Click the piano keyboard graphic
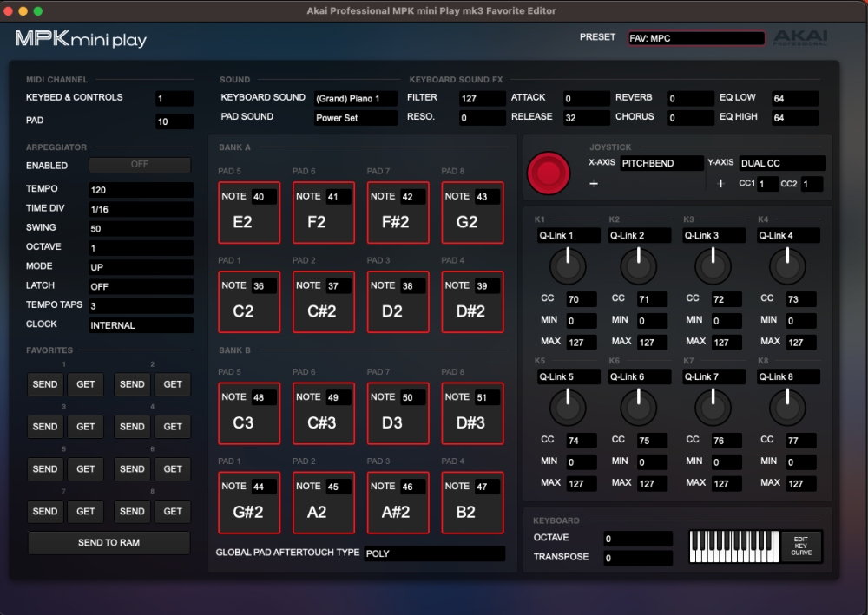Image resolution: width=868 pixels, height=615 pixels. 733,546
